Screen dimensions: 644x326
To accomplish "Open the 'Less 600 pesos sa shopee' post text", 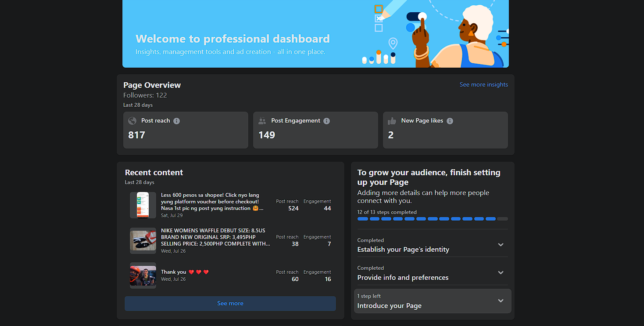I will [x=212, y=202].
